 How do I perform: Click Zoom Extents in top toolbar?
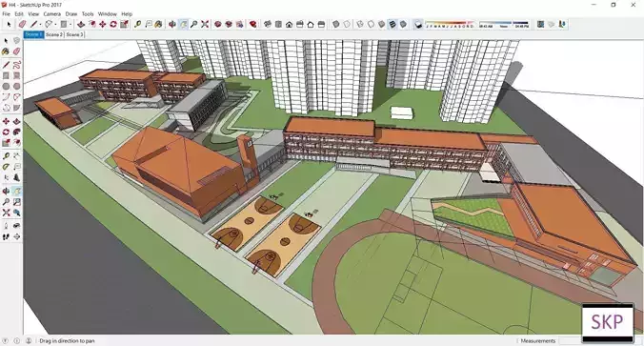point(205,24)
